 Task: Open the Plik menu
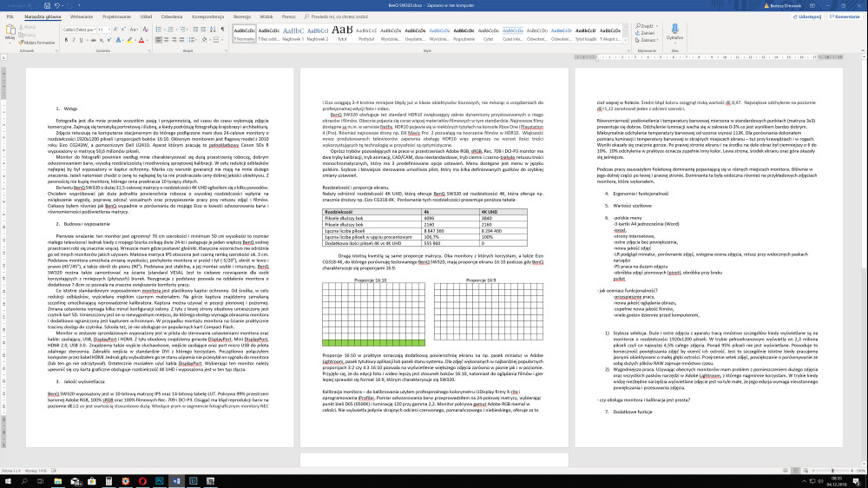10,16
